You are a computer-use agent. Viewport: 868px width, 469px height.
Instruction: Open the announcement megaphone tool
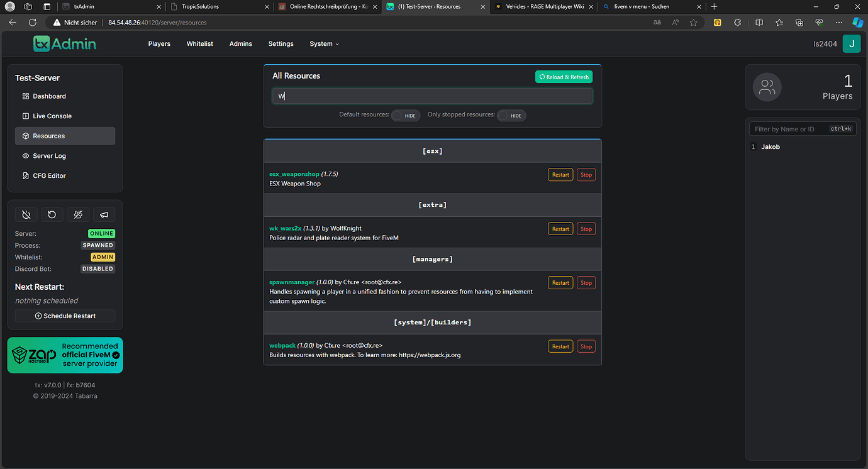104,214
